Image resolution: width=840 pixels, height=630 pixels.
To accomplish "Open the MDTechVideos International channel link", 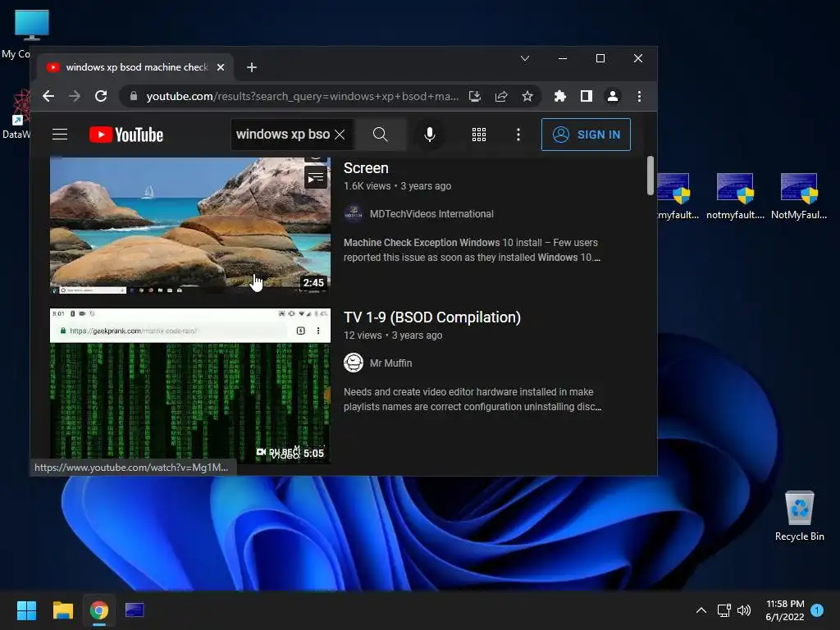I will (x=431, y=214).
